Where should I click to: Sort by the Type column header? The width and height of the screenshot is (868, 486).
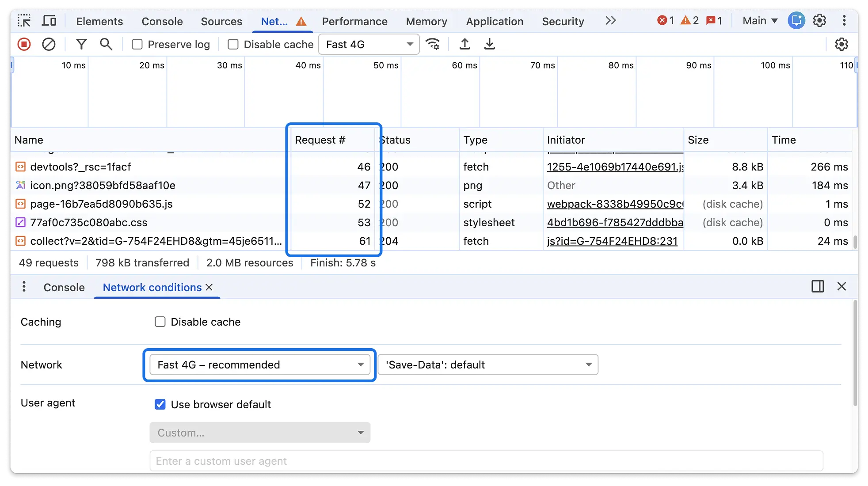501,140
